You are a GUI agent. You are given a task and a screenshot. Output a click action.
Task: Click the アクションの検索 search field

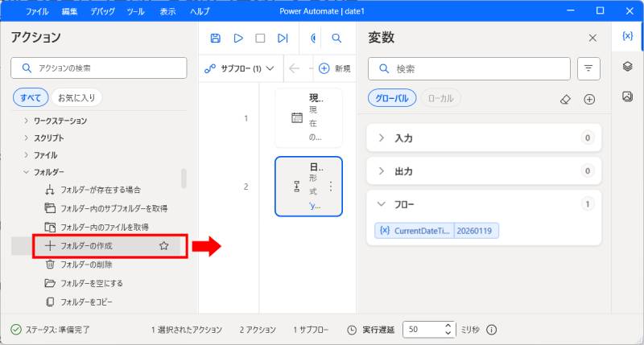coord(99,68)
